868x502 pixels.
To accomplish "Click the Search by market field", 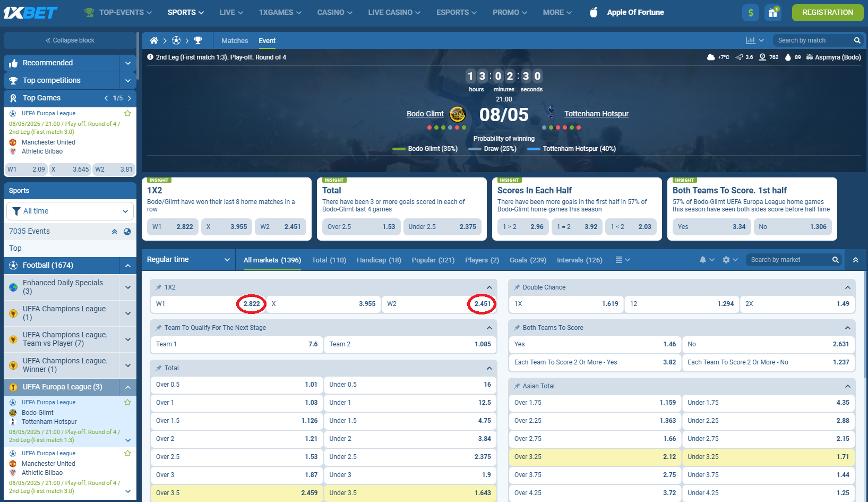I will [788, 260].
